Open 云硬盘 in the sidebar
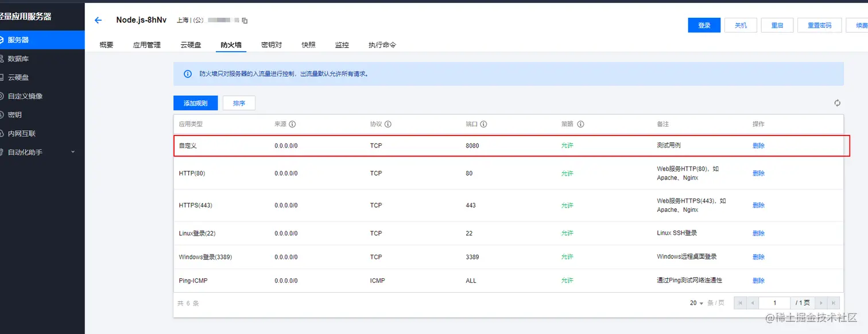 pyautogui.click(x=18, y=77)
